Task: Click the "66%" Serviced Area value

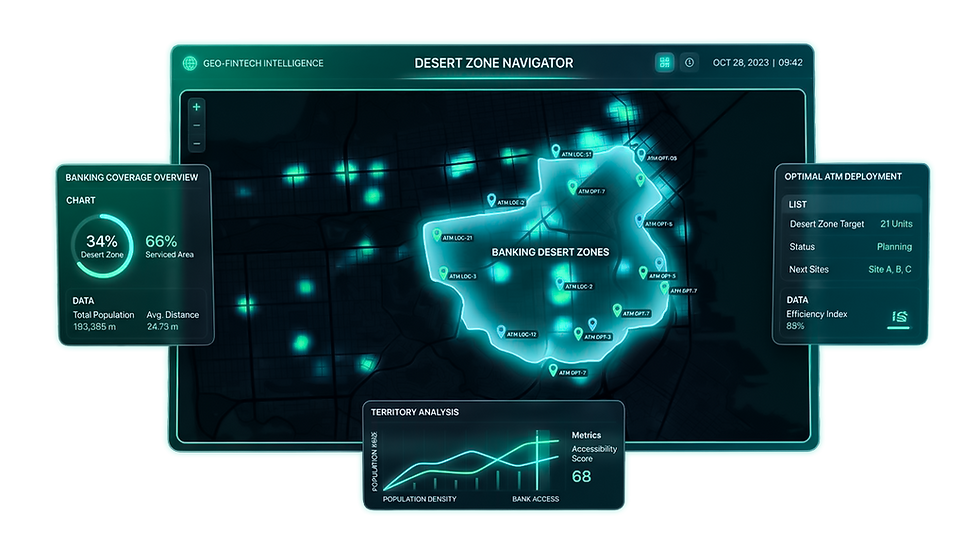Action: 161,241
